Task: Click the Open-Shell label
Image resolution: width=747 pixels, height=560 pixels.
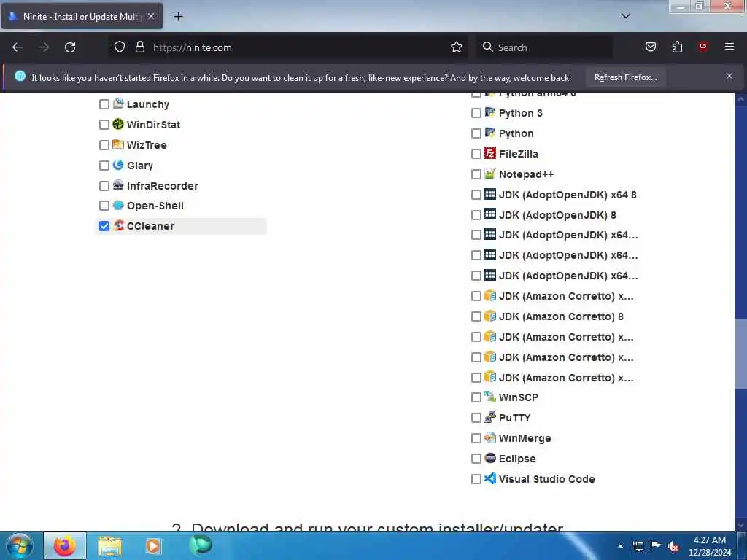Action: [155, 206]
